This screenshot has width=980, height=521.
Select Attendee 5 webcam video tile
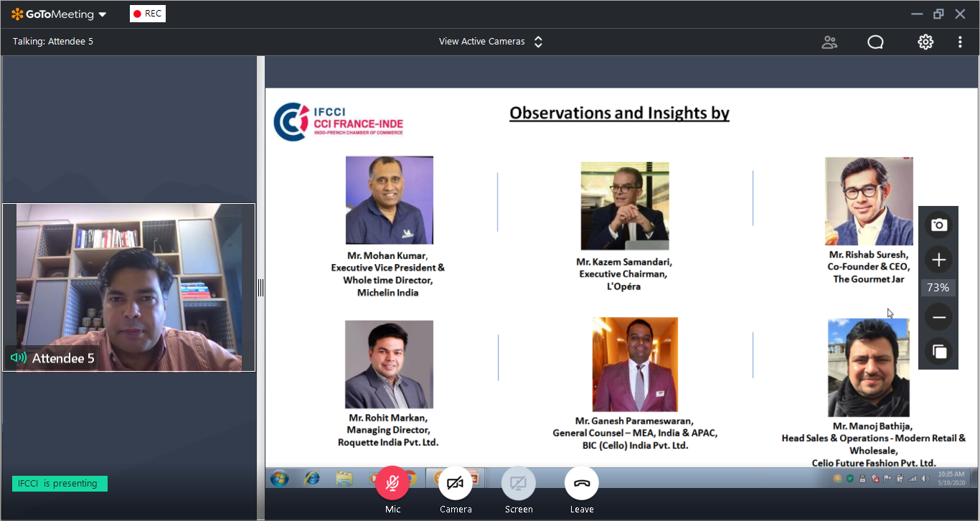[129, 287]
